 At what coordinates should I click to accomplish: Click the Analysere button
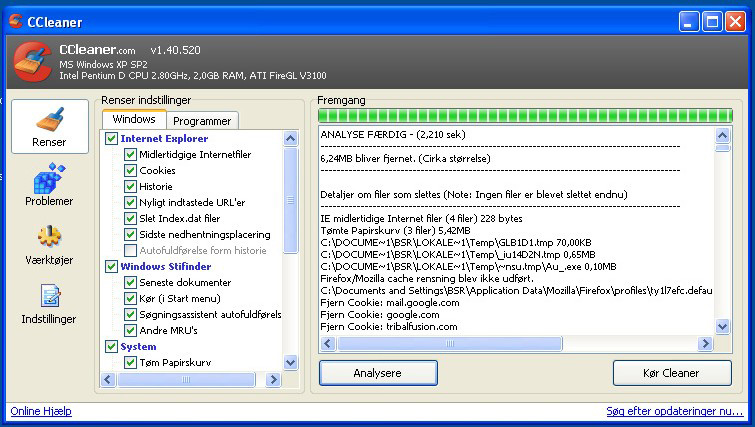[x=378, y=373]
